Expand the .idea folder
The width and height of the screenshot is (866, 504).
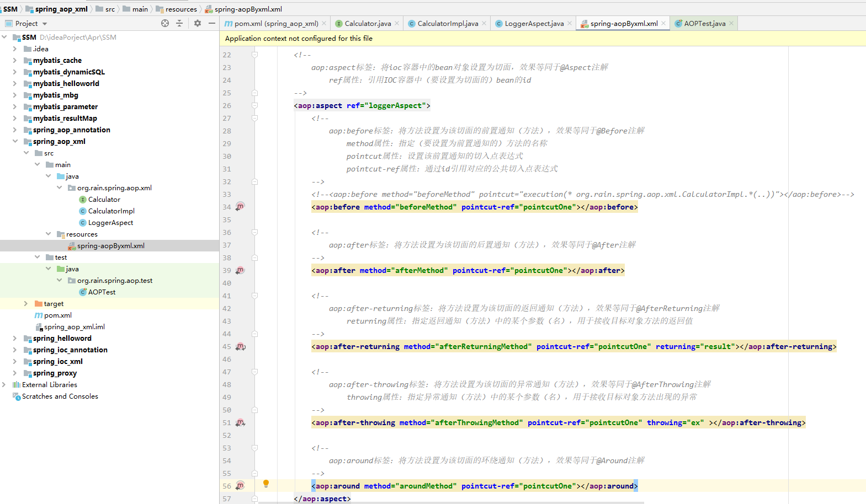click(15, 49)
